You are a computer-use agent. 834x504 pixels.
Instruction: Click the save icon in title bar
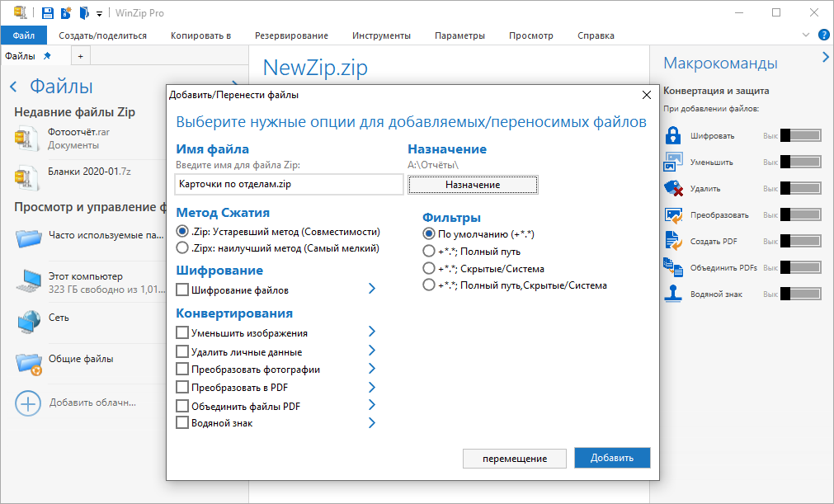[x=48, y=12]
